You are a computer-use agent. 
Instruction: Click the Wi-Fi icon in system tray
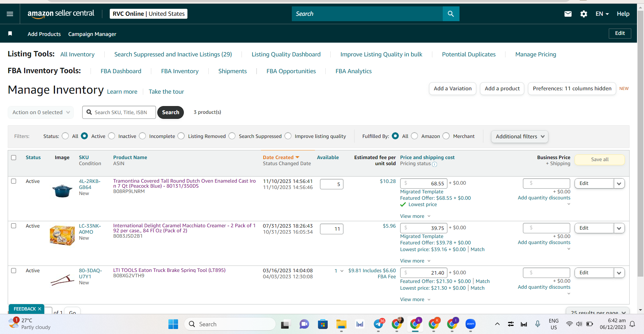(x=569, y=324)
